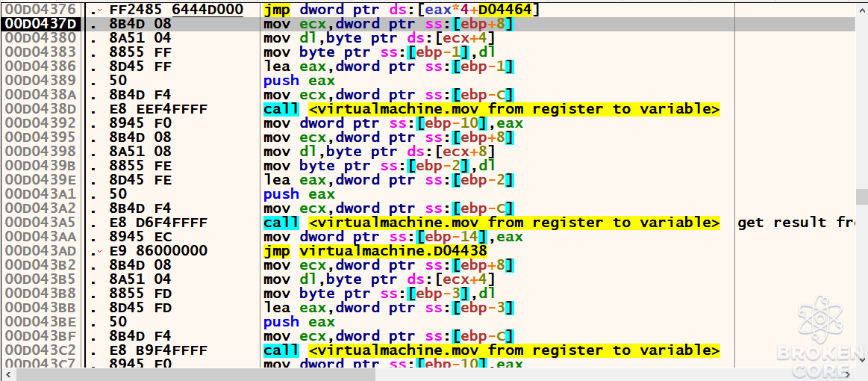Select address 00D043A2 row
The height and width of the screenshot is (381, 868).
coord(42,208)
